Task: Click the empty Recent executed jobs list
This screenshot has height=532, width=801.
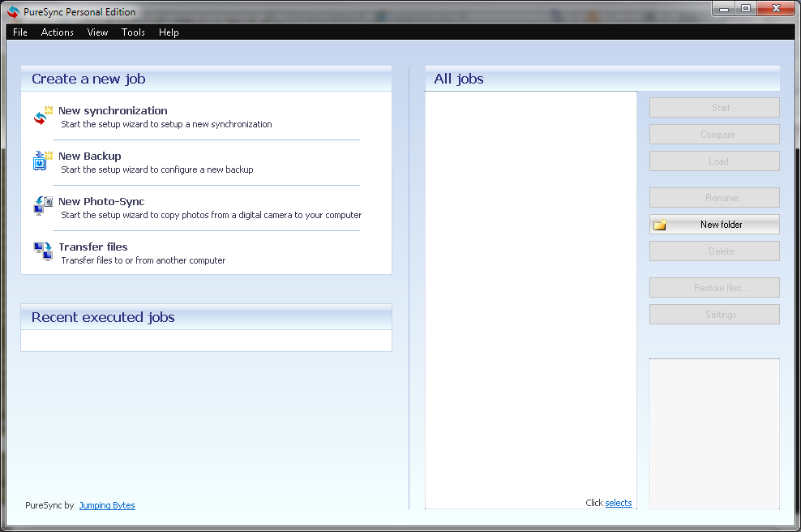Action: point(207,341)
